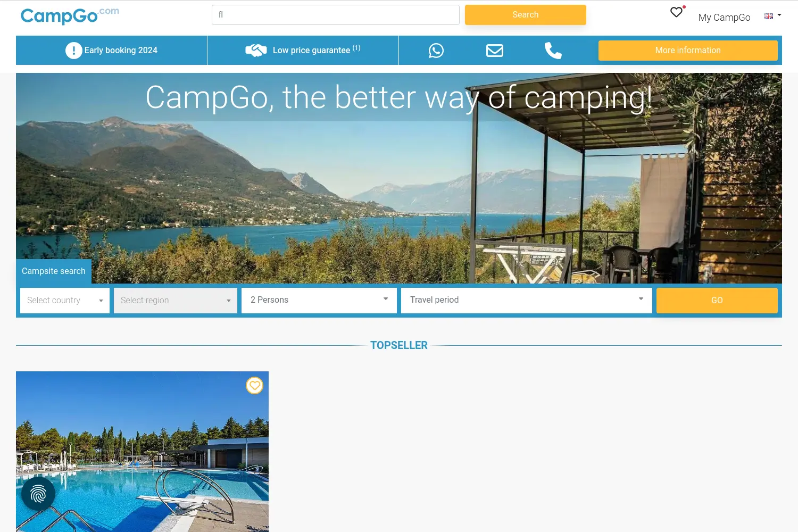Open My CampGo menu

[x=724, y=18]
